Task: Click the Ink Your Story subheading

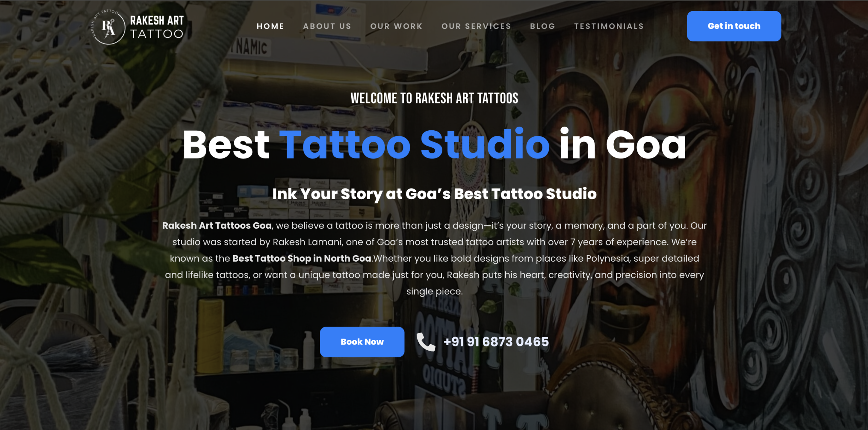Action: point(434,194)
